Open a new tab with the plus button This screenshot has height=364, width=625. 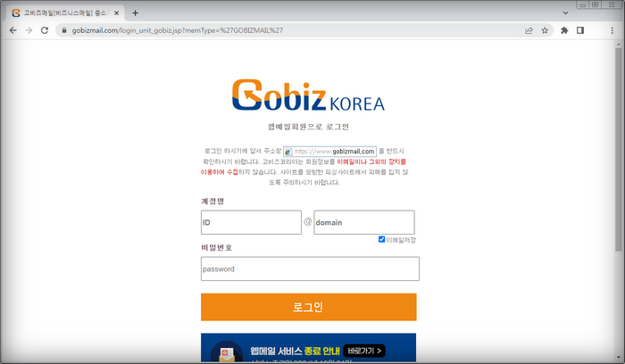(136, 13)
